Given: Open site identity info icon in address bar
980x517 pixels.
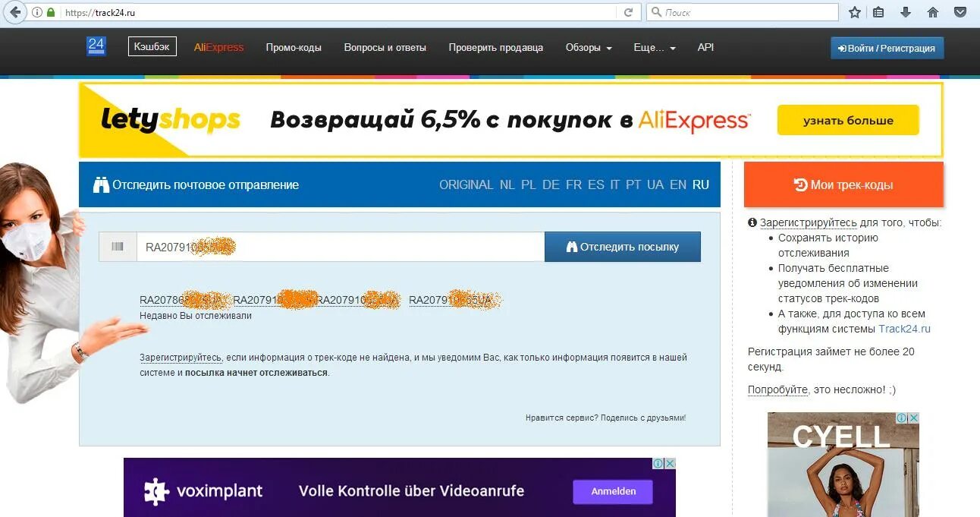Looking at the screenshot, I should [x=38, y=13].
